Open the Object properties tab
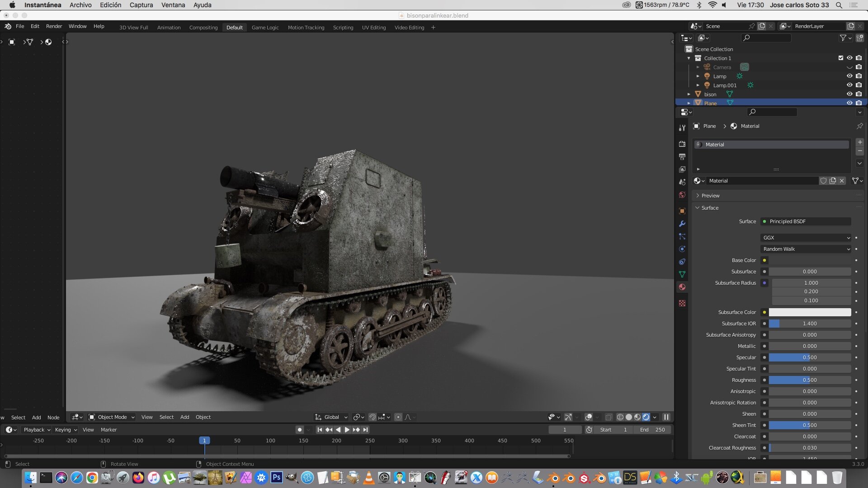 [682, 211]
